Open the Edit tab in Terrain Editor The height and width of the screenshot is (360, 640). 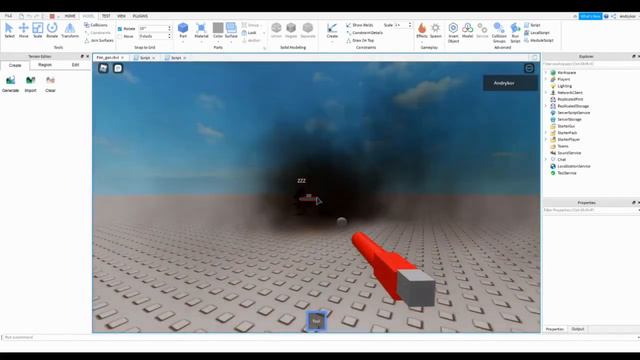pos(76,65)
